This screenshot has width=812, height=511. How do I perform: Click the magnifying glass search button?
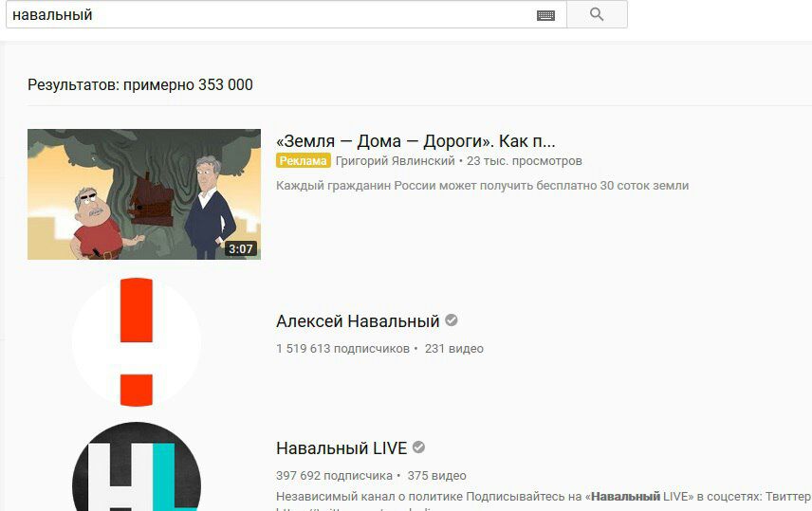[597, 14]
